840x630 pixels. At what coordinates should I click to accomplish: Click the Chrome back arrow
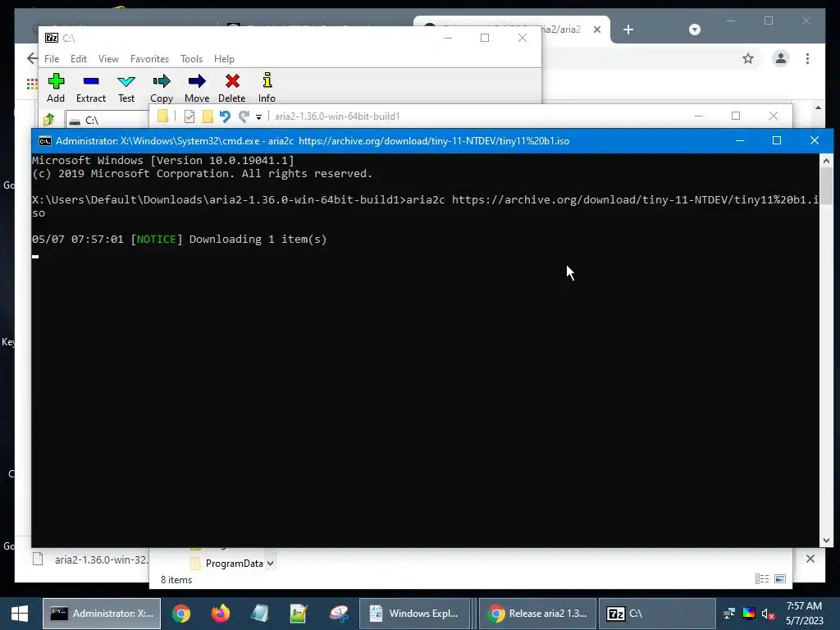click(33, 58)
